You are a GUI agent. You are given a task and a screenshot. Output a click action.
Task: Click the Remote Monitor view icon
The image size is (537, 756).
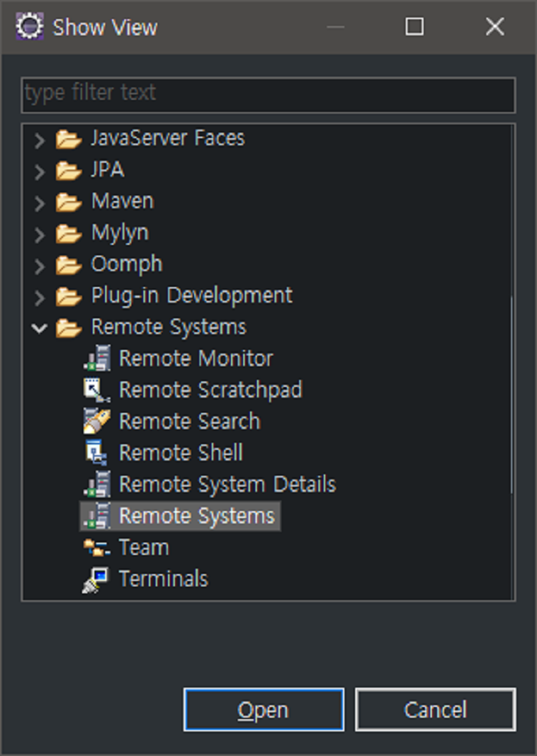coord(97,358)
